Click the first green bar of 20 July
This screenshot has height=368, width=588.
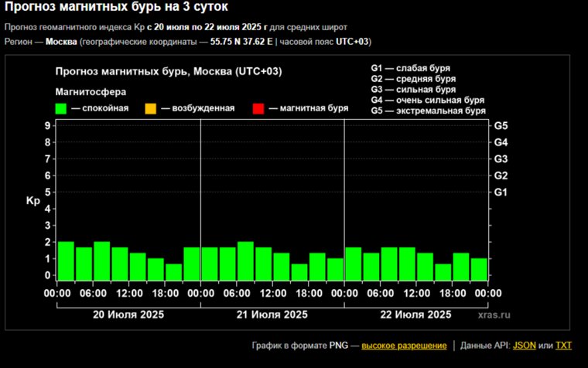(66, 261)
